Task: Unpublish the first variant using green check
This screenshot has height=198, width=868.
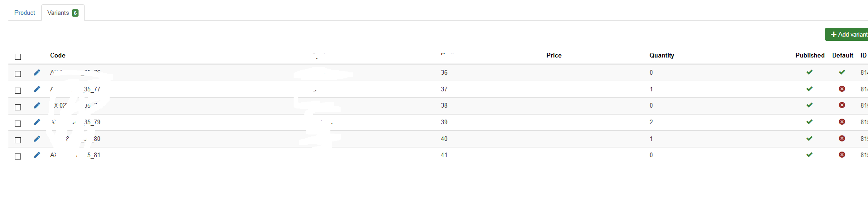Action: coord(809,72)
